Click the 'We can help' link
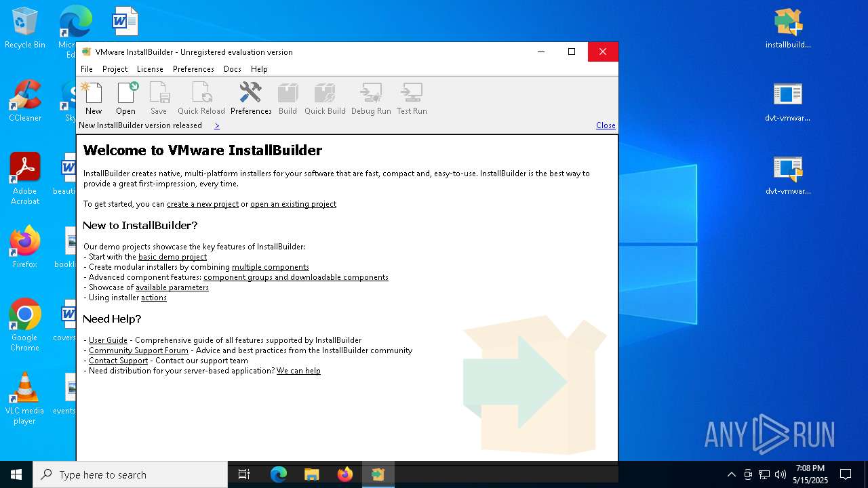 pyautogui.click(x=298, y=371)
